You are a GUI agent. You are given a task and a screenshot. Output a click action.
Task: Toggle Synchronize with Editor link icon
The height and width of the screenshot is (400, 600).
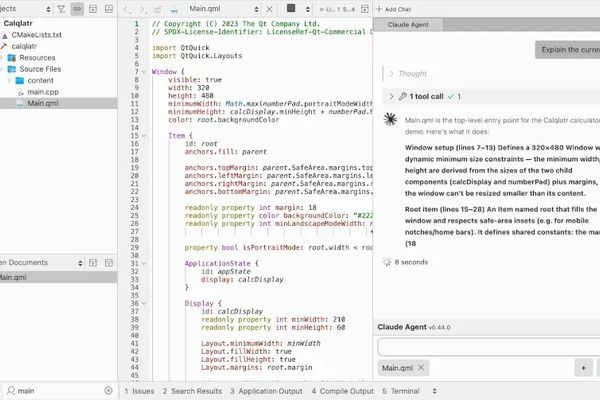(x=77, y=9)
